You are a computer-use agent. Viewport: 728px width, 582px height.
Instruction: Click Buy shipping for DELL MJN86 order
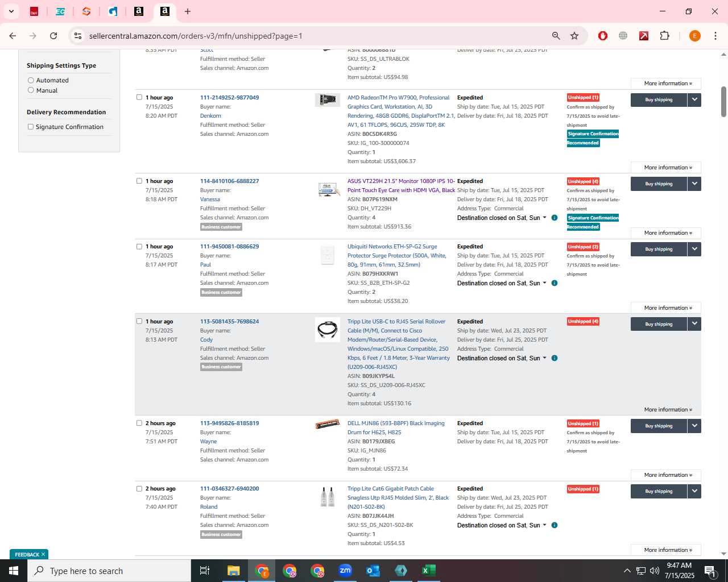659,426
